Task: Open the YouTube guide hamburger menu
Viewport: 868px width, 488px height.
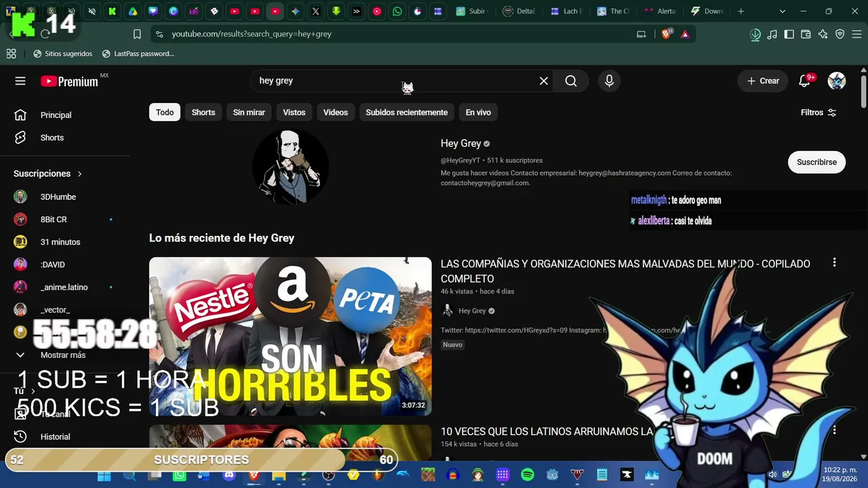Action: coord(20,81)
